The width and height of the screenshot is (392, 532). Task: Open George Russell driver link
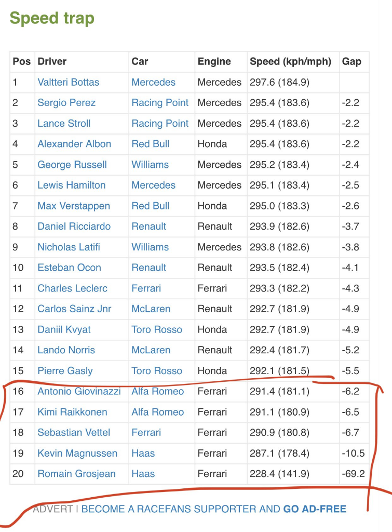(72, 165)
